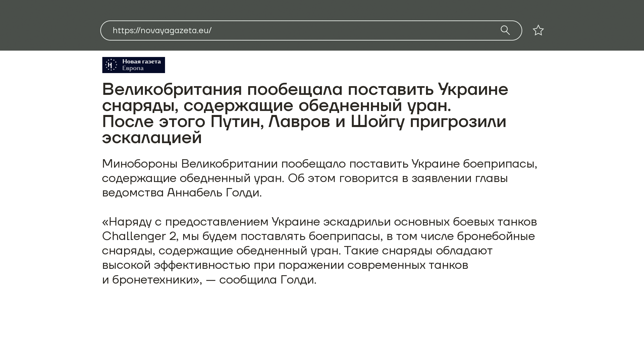Click 'заявлении главы' in the first paragraph
This screenshot has width=644, height=362.
[460, 178]
